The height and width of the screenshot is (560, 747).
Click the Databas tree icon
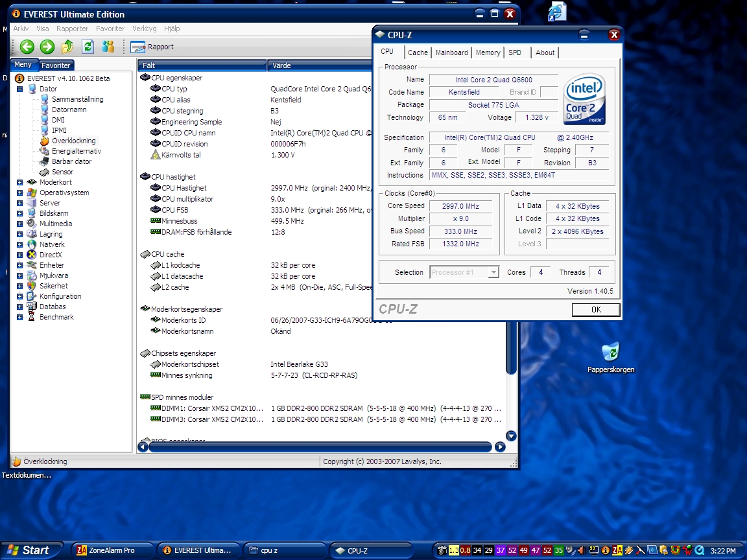coord(32,307)
